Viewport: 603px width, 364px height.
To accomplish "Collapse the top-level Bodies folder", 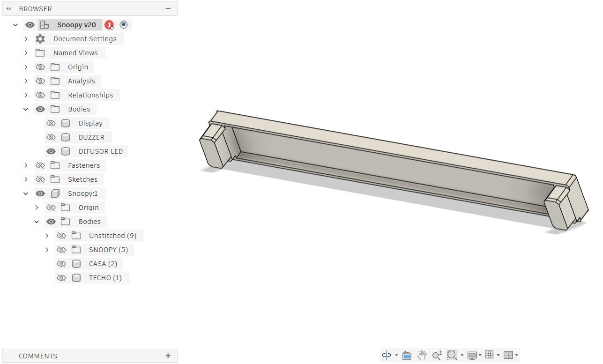I will 26,109.
